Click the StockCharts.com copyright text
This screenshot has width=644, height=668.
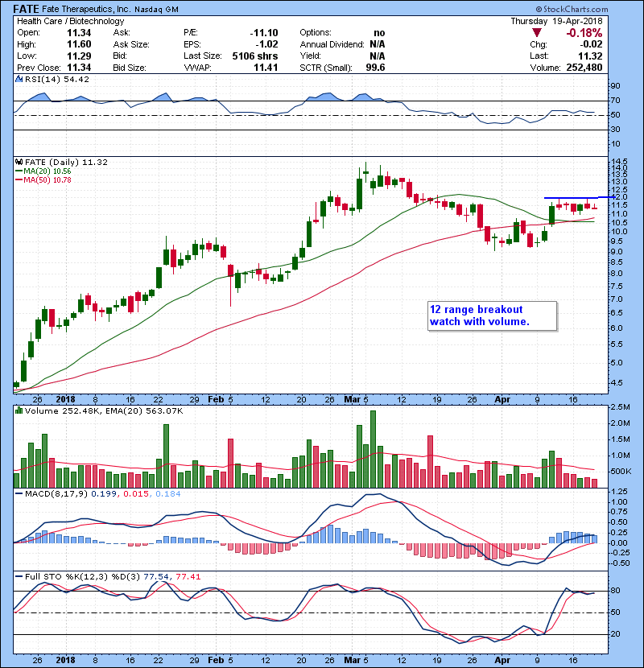(x=572, y=9)
